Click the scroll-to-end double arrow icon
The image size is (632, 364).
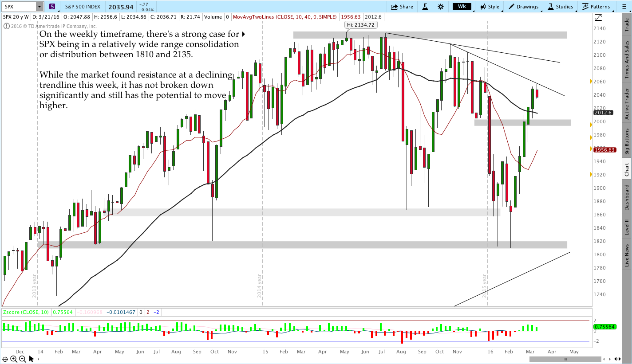click(x=618, y=359)
